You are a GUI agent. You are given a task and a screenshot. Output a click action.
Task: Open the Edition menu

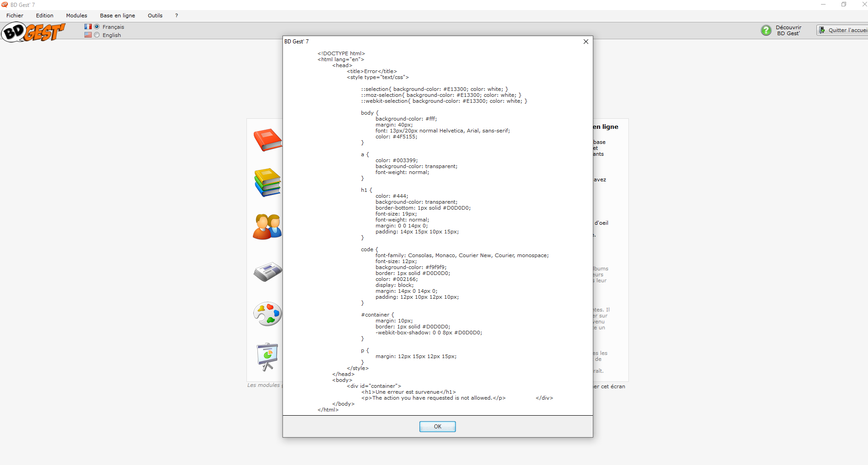(45, 16)
